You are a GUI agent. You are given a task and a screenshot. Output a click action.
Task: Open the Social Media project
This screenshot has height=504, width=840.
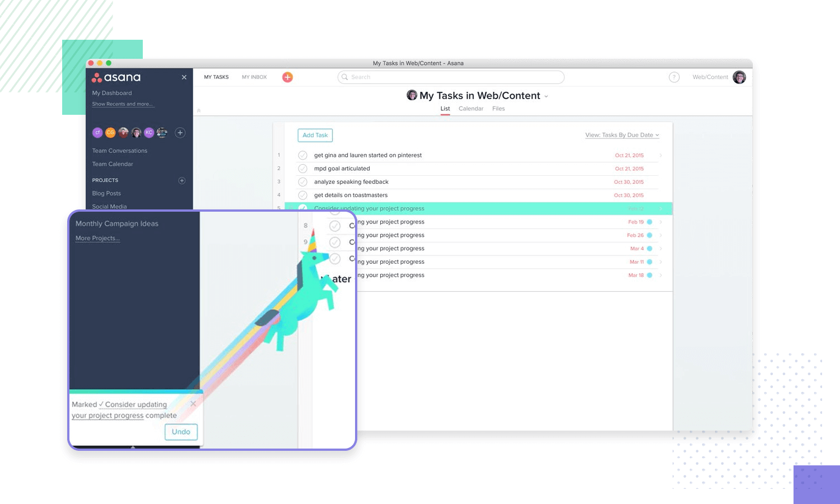click(109, 207)
